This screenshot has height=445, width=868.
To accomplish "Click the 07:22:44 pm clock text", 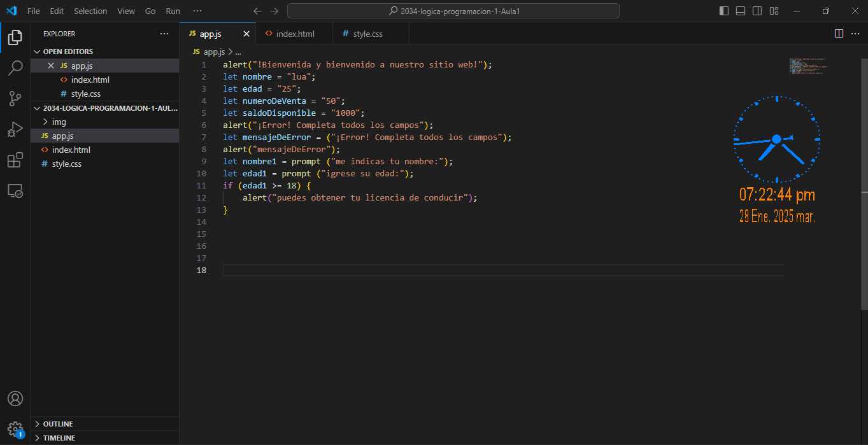I will click(777, 194).
